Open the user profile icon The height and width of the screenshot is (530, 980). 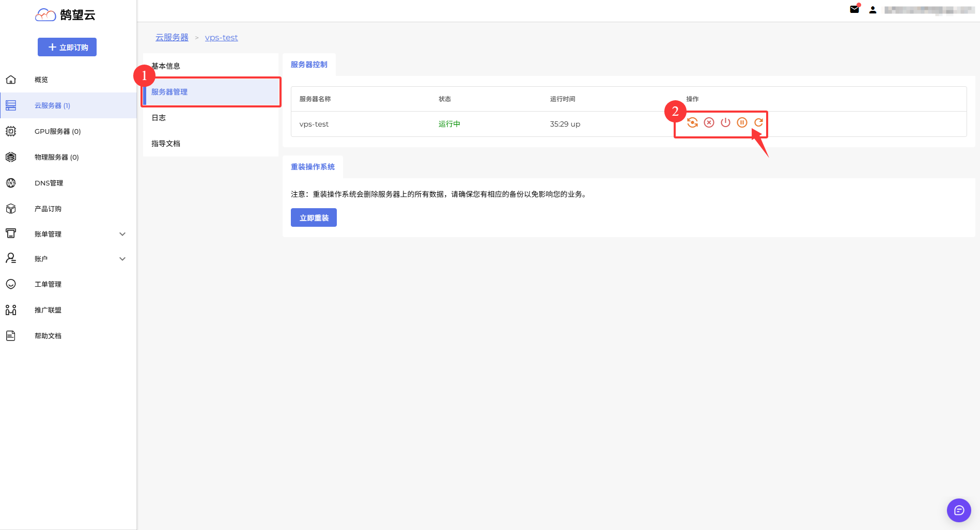click(873, 10)
